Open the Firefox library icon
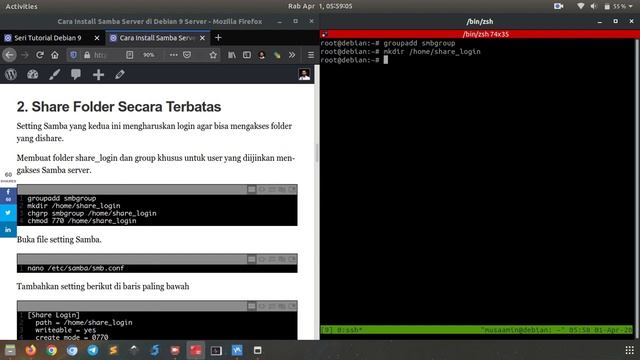This screenshot has width=640, height=360. pyautogui.click(x=232, y=55)
